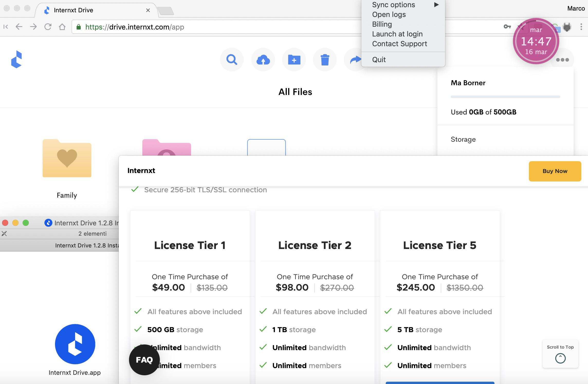Launch the Internxt Drive.app desktop icon

click(75, 344)
